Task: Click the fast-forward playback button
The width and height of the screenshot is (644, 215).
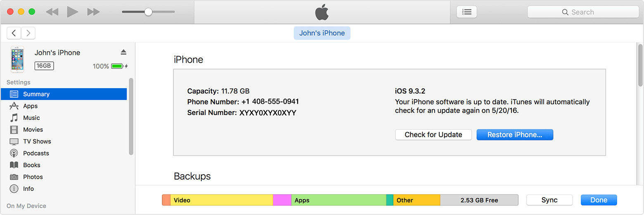Action: [94, 12]
